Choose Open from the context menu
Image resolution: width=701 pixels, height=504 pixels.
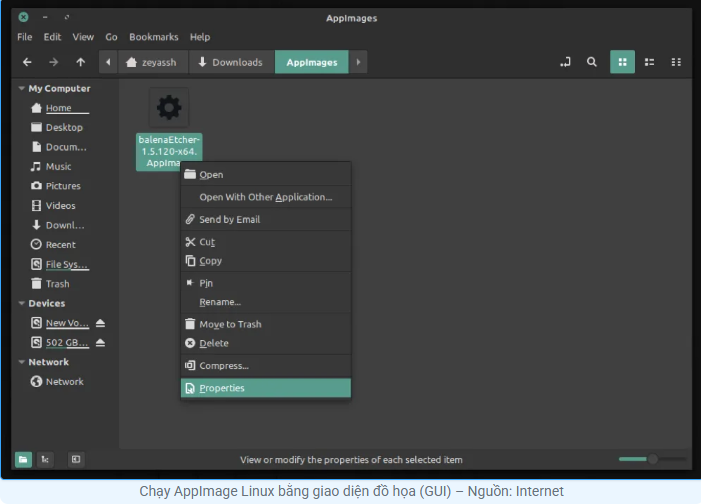coord(266,174)
